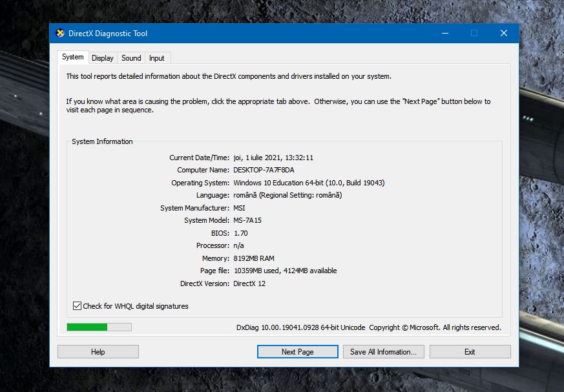Go to the Next Page button
Viewport: 564px width, 392px height.
297,352
